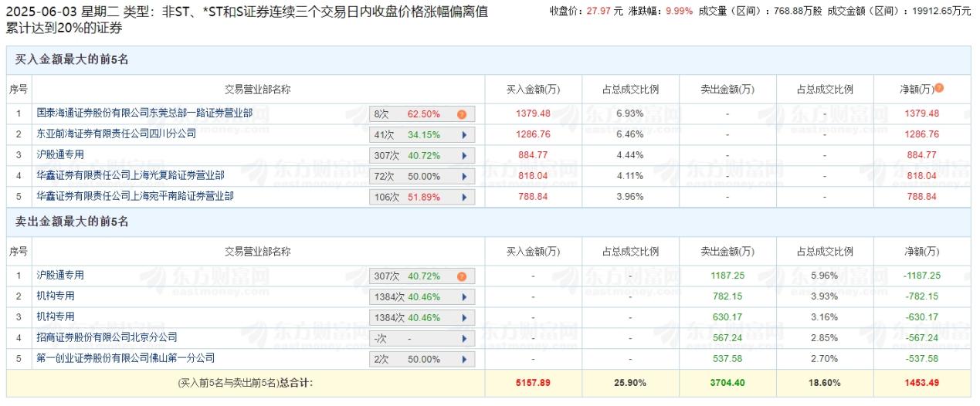Viewport: 980px width, 406px height.
Task: Click the blue arrow in the 华鑫证券上海光复路 row
Action: (x=464, y=176)
